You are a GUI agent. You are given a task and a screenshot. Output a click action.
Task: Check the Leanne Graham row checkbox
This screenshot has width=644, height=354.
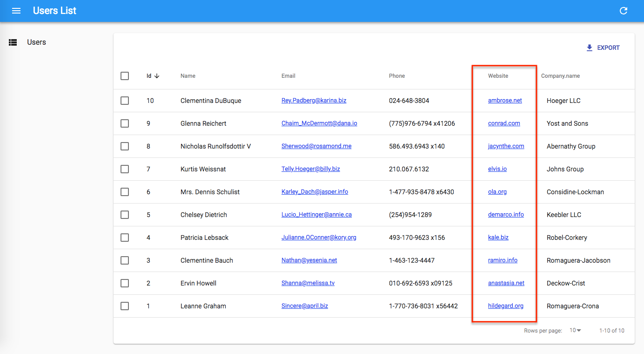click(x=125, y=306)
